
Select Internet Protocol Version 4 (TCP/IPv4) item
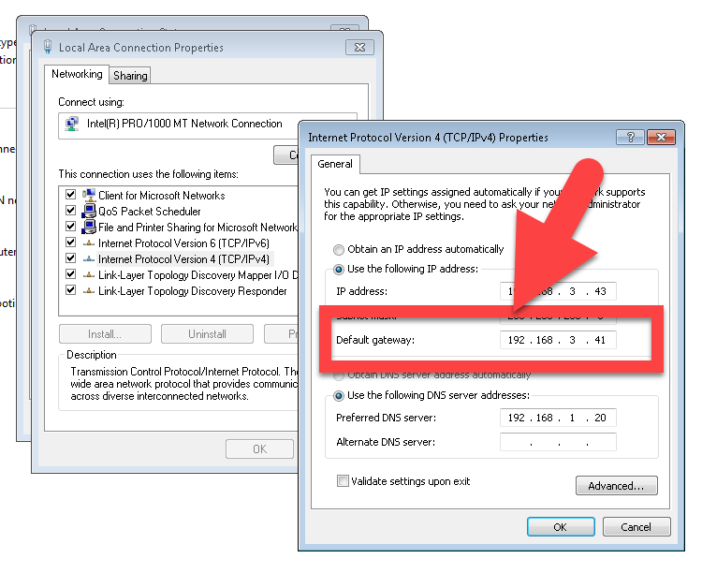[x=183, y=259]
